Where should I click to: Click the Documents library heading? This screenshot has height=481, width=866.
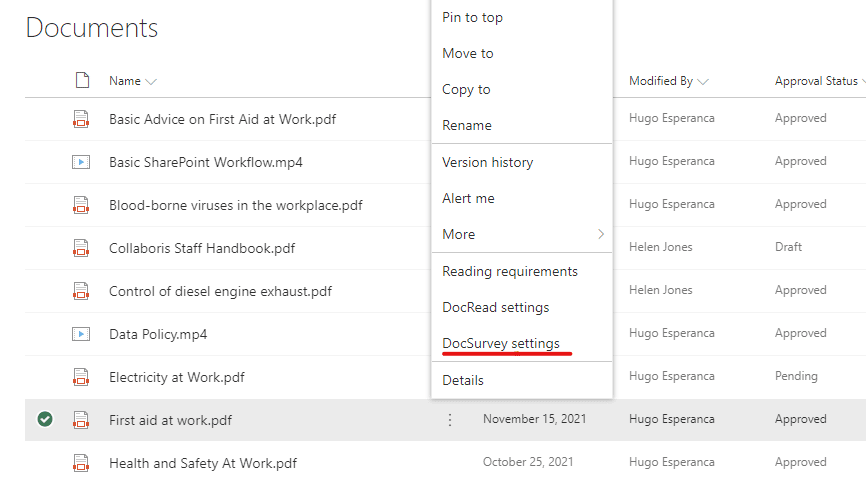tap(92, 27)
